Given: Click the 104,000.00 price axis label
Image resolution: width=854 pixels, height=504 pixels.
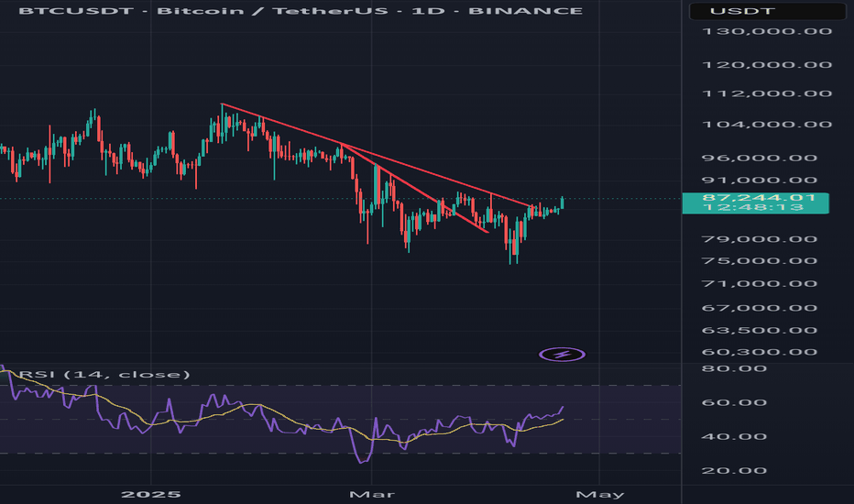Looking at the screenshot, I should 767,125.
